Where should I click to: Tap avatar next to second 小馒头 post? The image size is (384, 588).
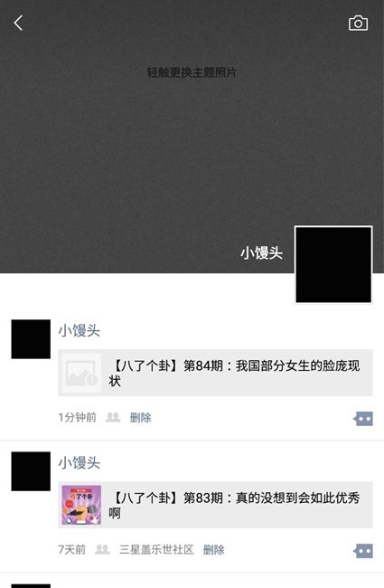click(x=31, y=471)
